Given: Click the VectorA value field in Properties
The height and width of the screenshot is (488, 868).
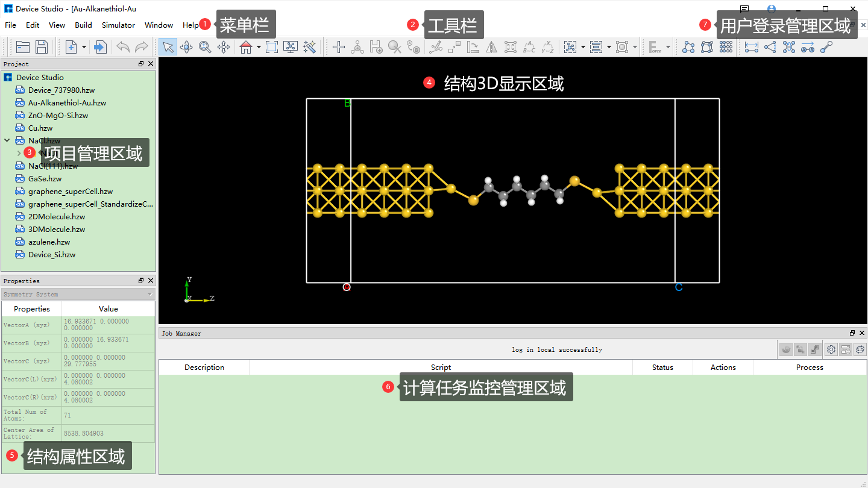Looking at the screenshot, I should (x=108, y=325).
